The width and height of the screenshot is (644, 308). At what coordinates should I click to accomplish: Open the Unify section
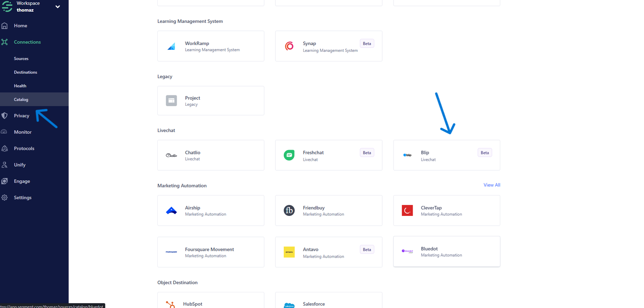click(x=20, y=165)
